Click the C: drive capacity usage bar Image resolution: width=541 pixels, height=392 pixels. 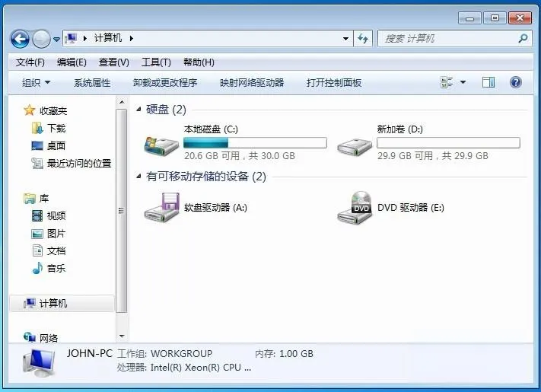[x=255, y=142]
